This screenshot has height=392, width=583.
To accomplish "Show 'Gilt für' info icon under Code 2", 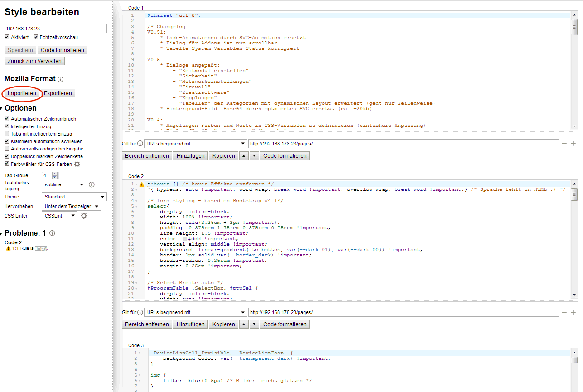I will pos(140,312).
